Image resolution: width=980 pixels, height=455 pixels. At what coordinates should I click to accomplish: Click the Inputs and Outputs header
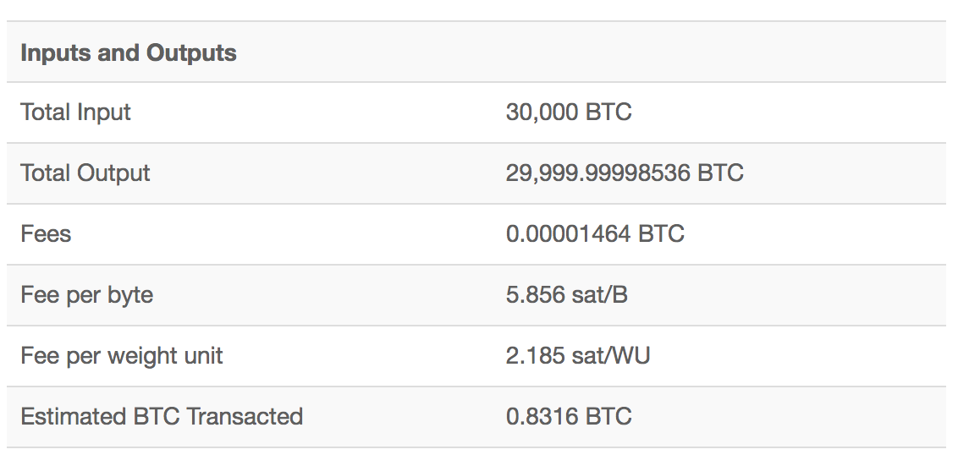click(x=129, y=52)
